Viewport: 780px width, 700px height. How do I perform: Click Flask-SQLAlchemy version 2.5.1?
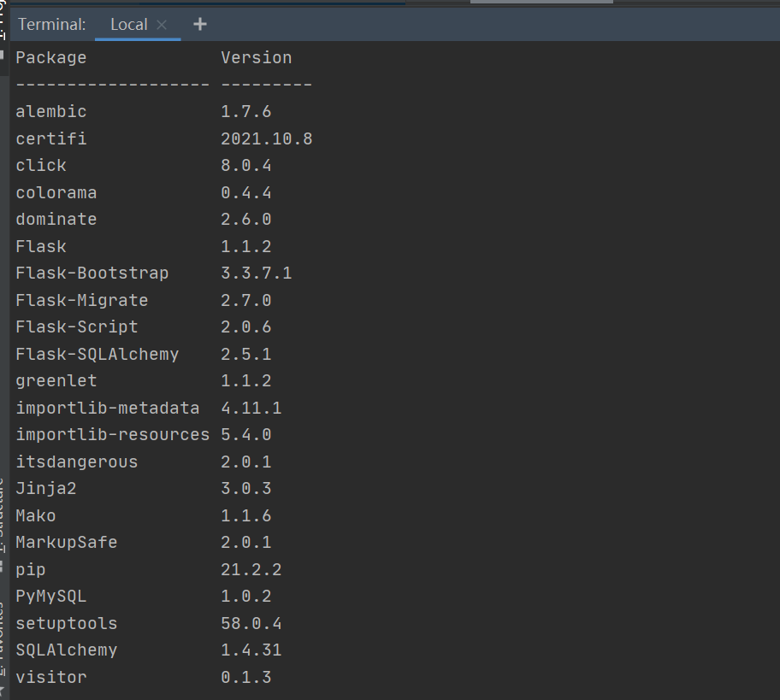[246, 354]
